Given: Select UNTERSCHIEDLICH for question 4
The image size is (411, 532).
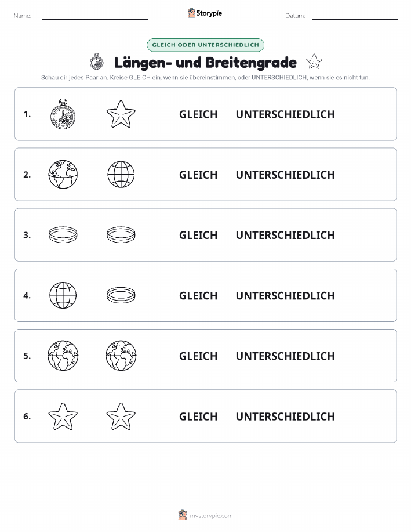Looking at the screenshot, I should point(285,295).
